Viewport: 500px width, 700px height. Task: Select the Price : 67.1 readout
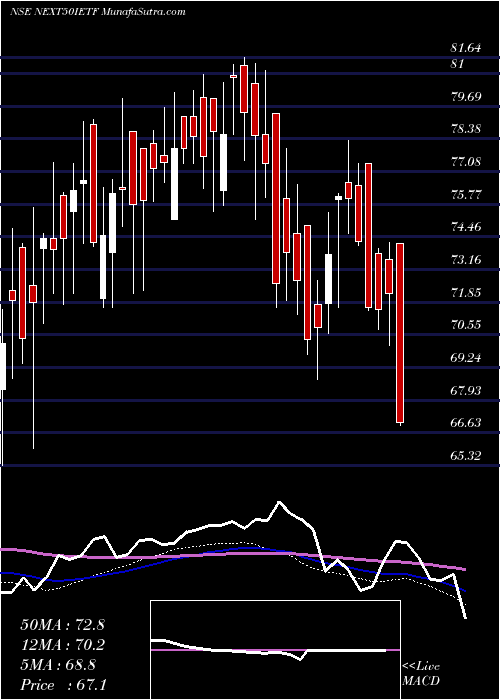pyautogui.click(x=63, y=685)
